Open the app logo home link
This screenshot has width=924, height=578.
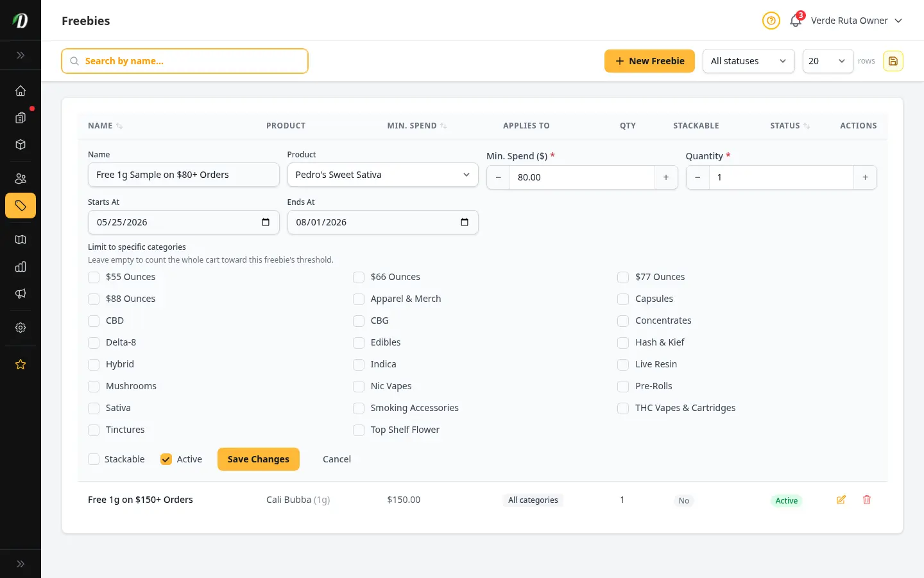point(21,21)
